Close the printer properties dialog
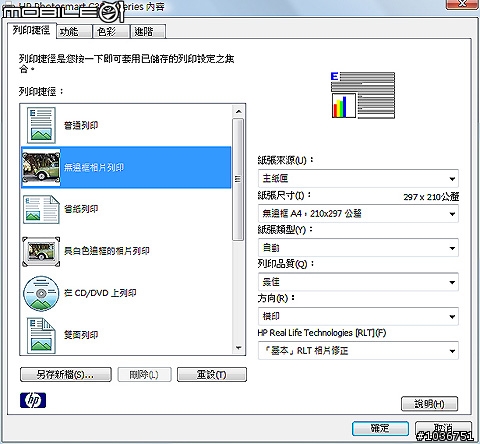This screenshot has height=444, width=480. pyautogui.click(x=462, y=4)
